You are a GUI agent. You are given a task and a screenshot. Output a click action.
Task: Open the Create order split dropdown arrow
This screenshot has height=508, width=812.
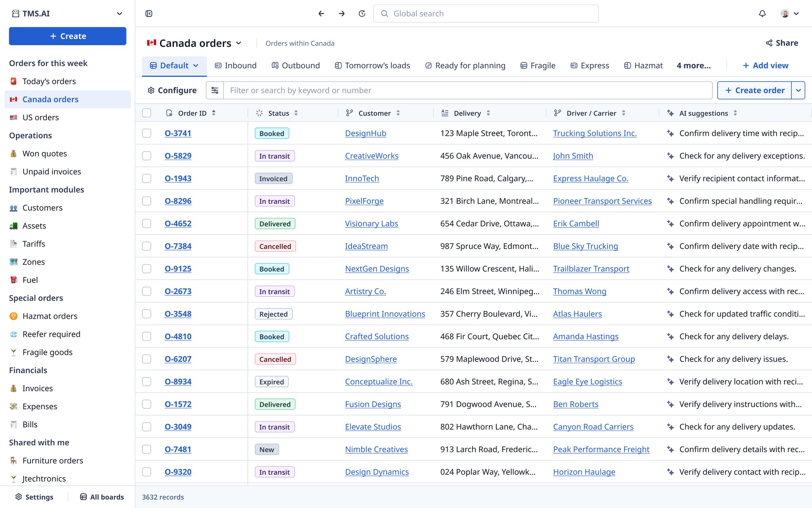tap(798, 90)
